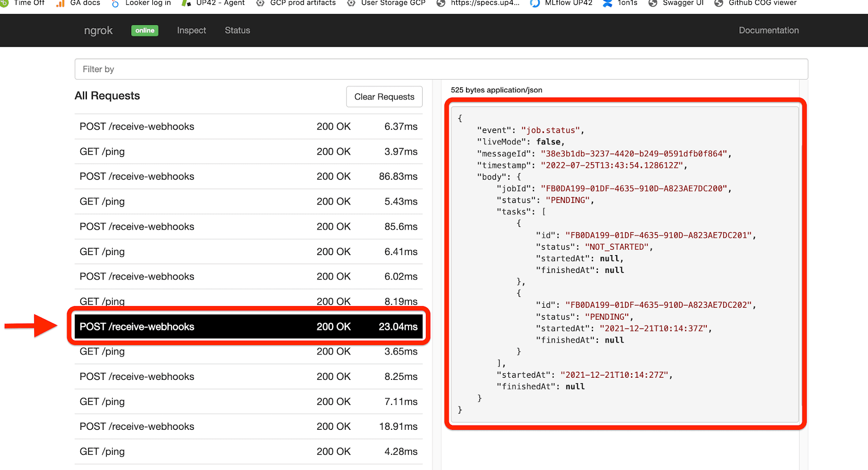Click the green online status badge
The image size is (868, 470).
click(x=145, y=30)
